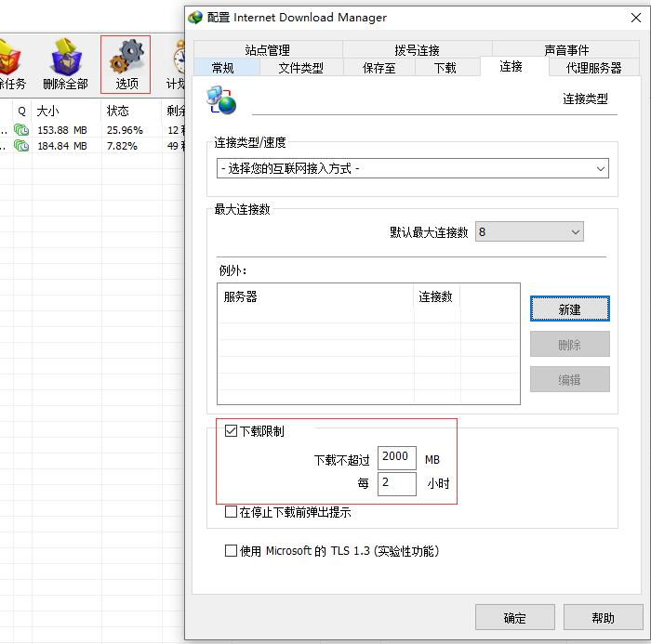Click the IDM logo in the dialog title bar
The image size is (651, 644).
(195, 18)
